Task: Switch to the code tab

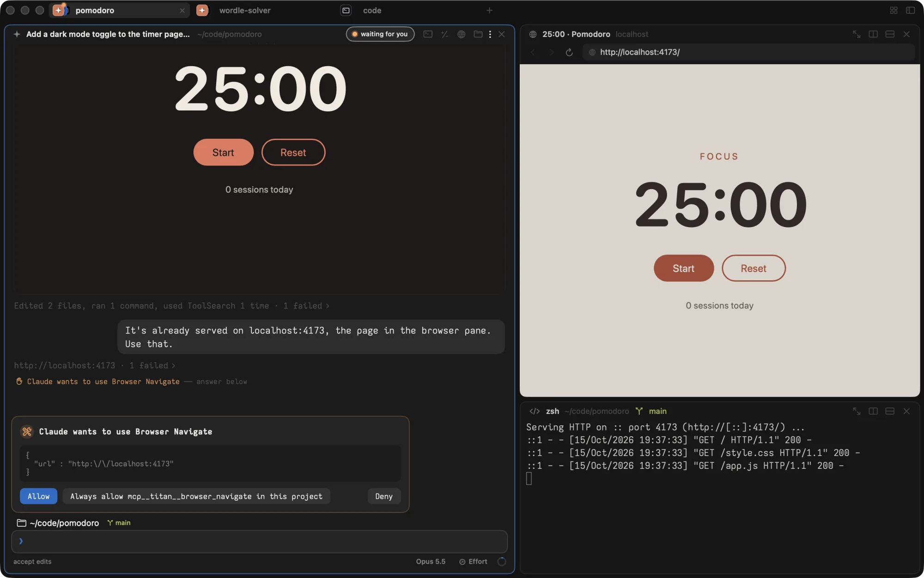Action: (x=372, y=10)
